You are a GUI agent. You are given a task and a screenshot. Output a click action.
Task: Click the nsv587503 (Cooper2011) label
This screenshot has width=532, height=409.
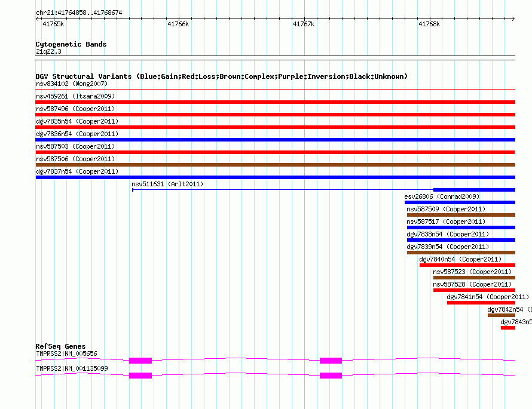click(x=75, y=146)
